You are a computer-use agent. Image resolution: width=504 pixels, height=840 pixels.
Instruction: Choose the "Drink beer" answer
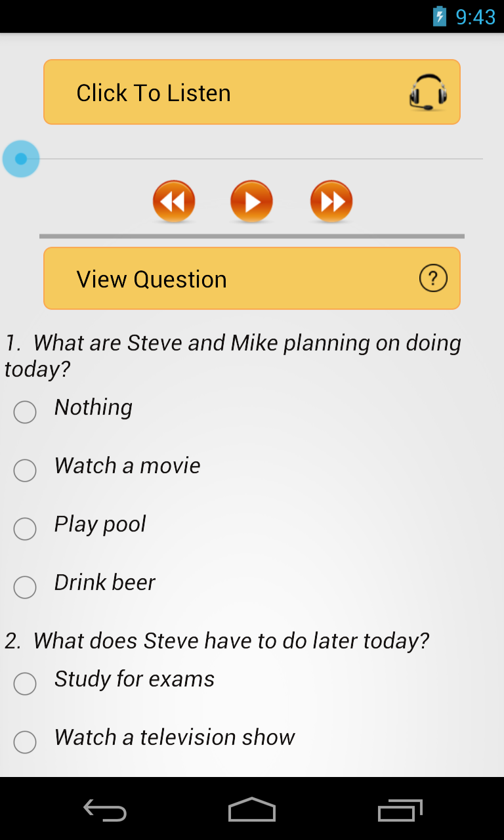25,587
